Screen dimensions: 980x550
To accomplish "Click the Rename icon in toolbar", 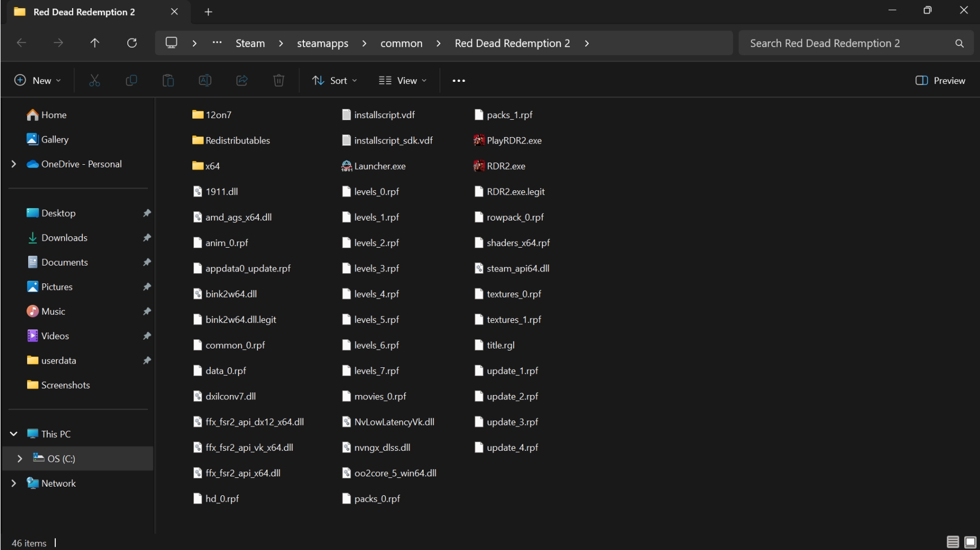I will click(x=205, y=80).
